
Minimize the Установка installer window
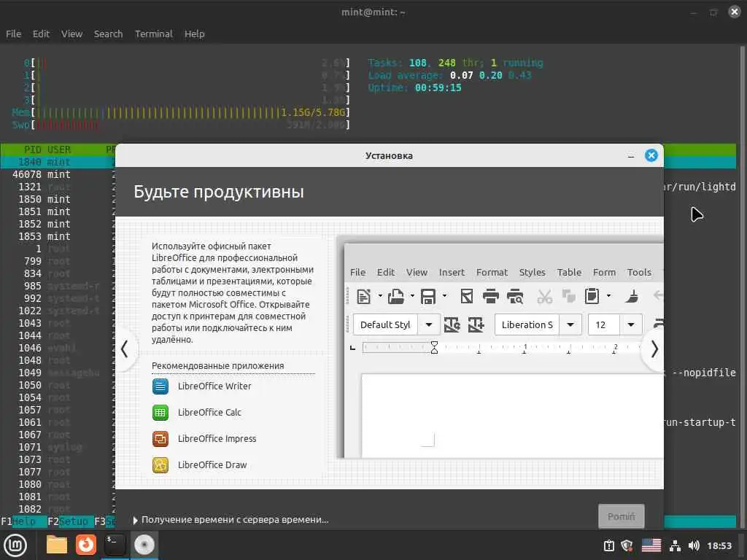coord(631,156)
